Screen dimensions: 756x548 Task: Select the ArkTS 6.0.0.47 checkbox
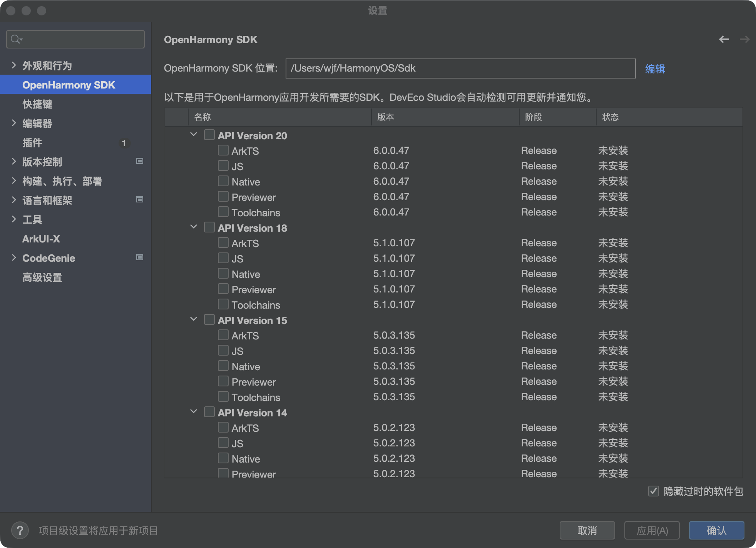coord(223,150)
